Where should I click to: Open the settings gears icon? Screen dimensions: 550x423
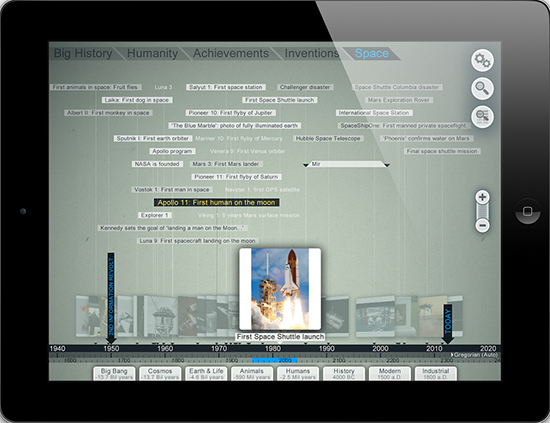[482, 60]
